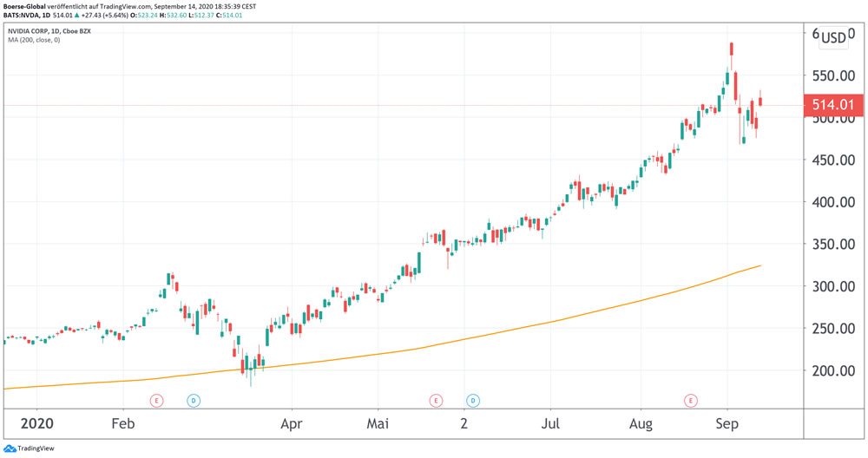Click the TradingView text at bottom left

click(x=36, y=448)
